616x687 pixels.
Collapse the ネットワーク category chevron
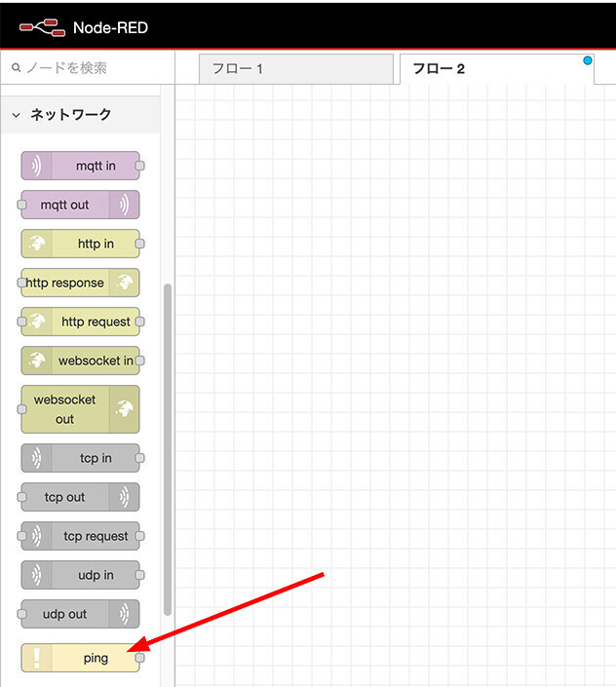coord(17,115)
